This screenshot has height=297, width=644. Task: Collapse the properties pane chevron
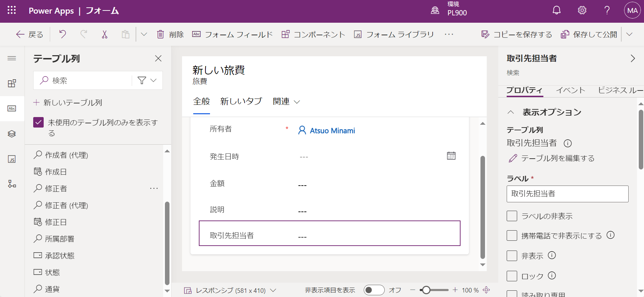pyautogui.click(x=632, y=58)
